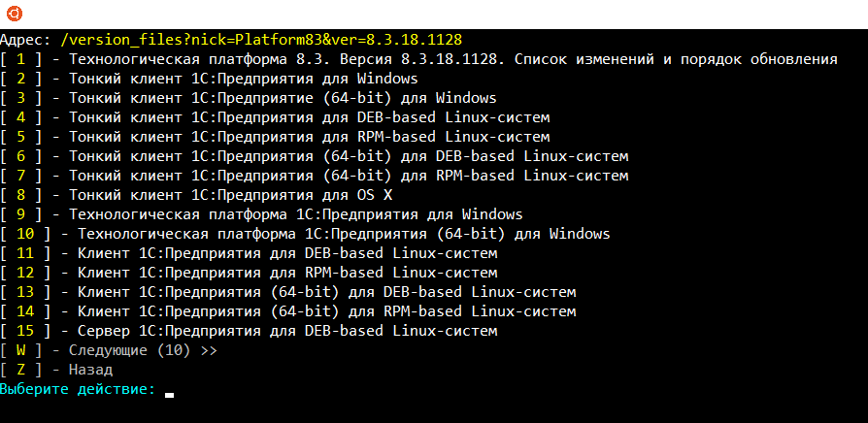Select item 11 client for DEB-based Linux

coord(249,253)
